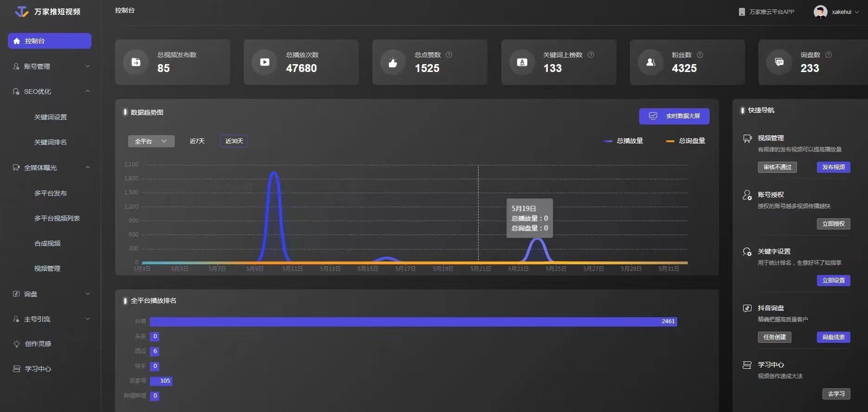Open the 全平台 platform dropdown
Viewport: 868px width, 412px height.
click(x=151, y=141)
